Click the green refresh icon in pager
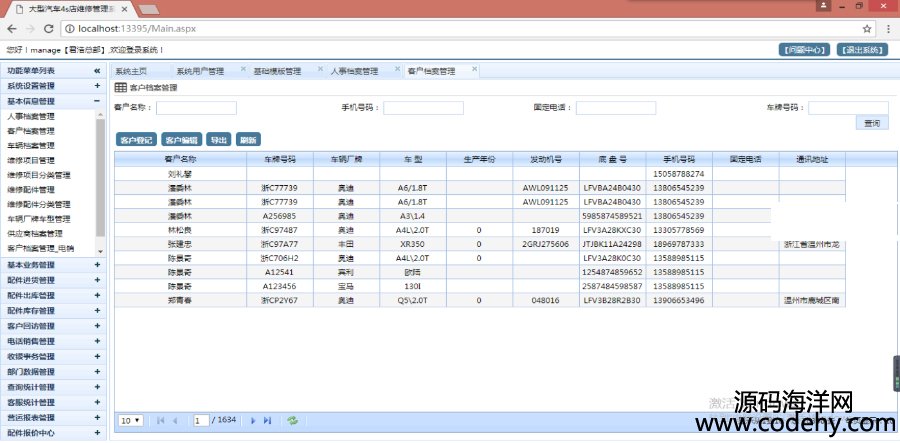This screenshot has width=900, height=443. tap(293, 421)
